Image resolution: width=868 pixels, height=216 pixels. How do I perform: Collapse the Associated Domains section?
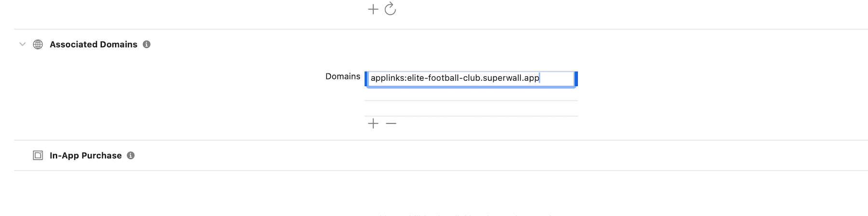pyautogui.click(x=22, y=44)
